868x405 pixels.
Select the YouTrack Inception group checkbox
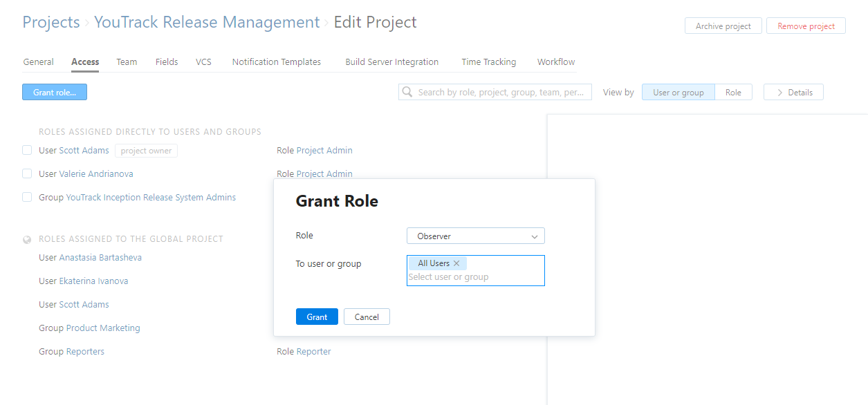click(x=27, y=197)
